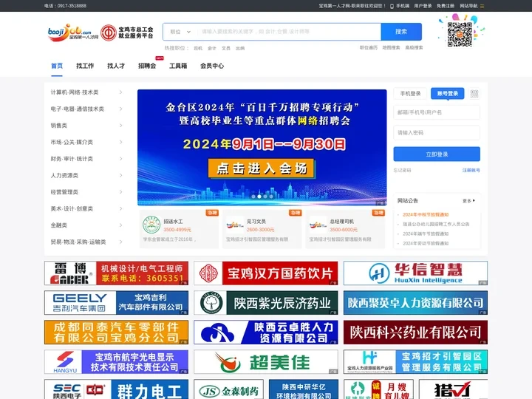The image size is (532, 399).
Task: Select the first banner carousel dot
Action: pyautogui.click(x=253, y=197)
